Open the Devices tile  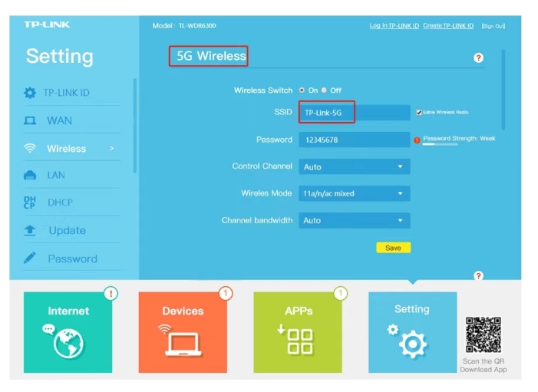(183, 332)
